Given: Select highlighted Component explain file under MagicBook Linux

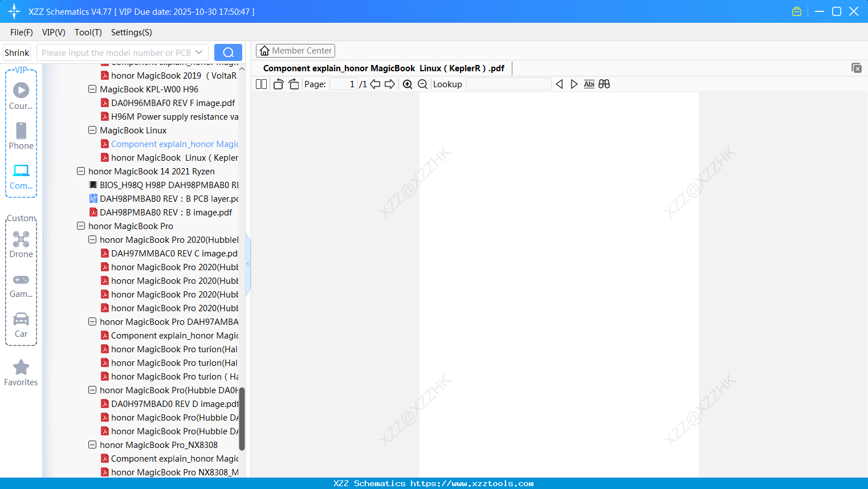Looking at the screenshot, I should tap(175, 144).
